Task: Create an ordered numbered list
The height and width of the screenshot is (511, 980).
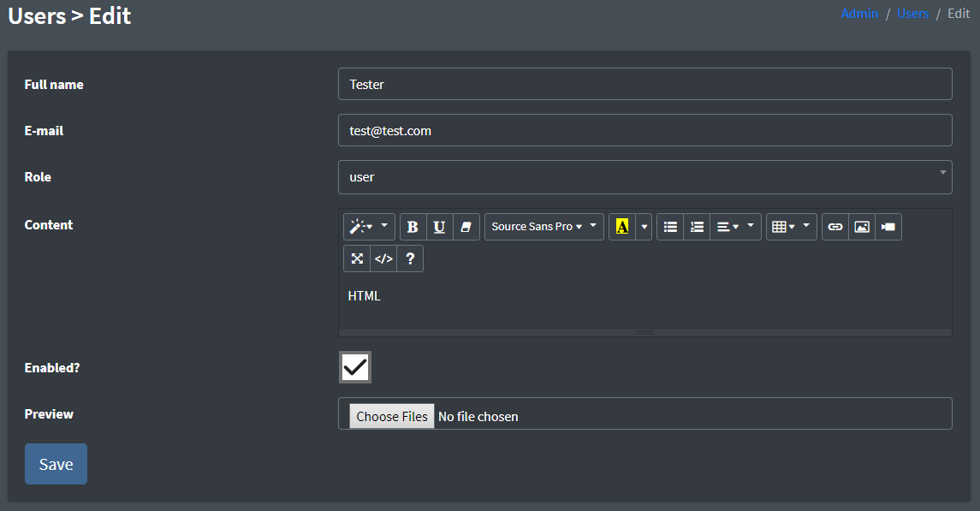Action: coord(697,226)
